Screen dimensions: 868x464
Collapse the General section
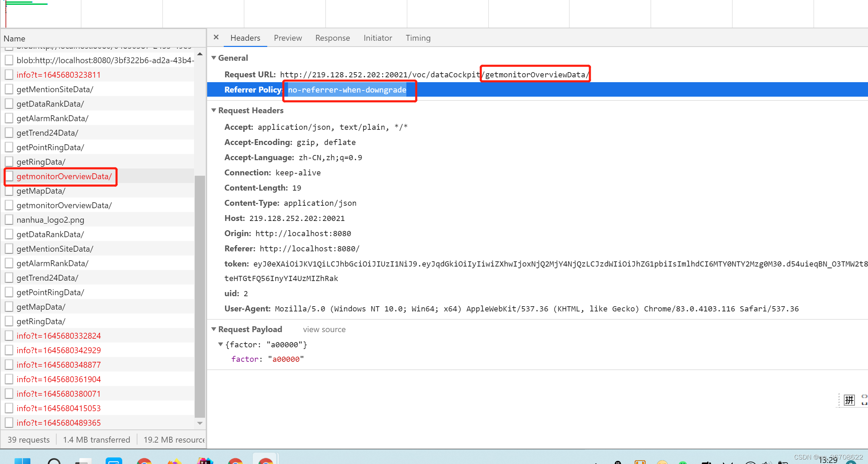click(214, 58)
